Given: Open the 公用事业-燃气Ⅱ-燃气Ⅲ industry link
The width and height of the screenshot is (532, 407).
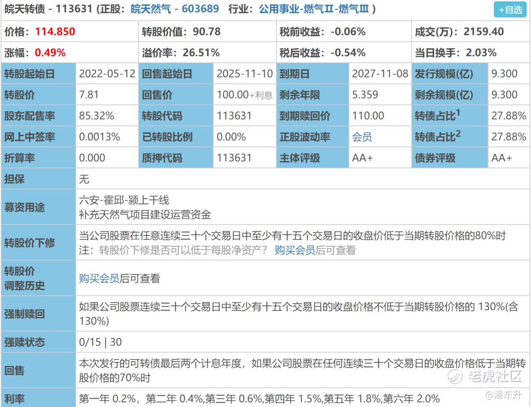Looking at the screenshot, I should pos(314,9).
